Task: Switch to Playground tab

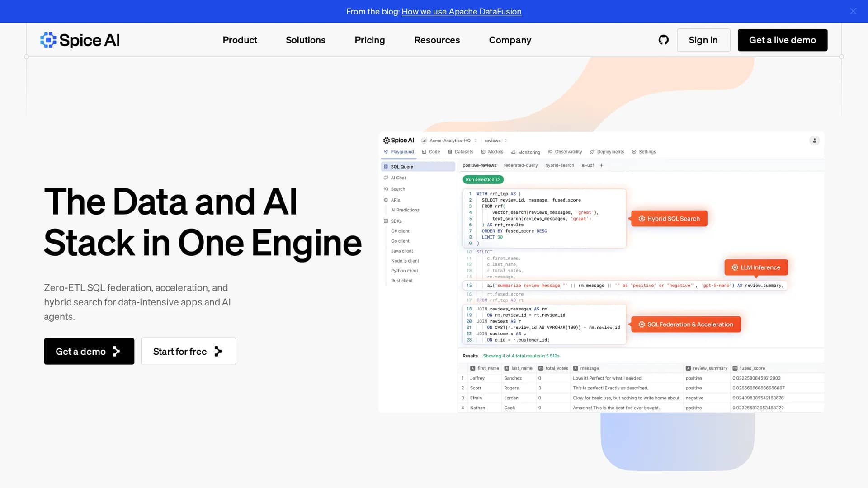Action: click(399, 152)
